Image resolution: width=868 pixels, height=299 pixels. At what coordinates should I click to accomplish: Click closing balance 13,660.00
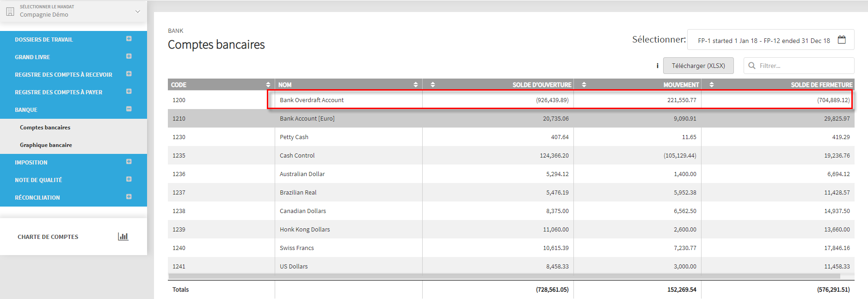837,229
